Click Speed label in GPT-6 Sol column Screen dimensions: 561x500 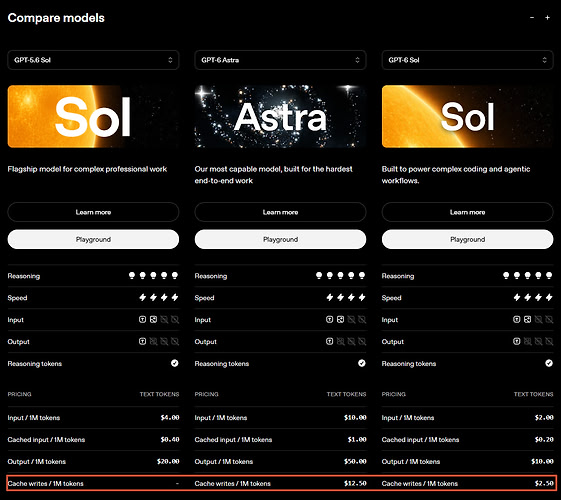click(x=391, y=298)
